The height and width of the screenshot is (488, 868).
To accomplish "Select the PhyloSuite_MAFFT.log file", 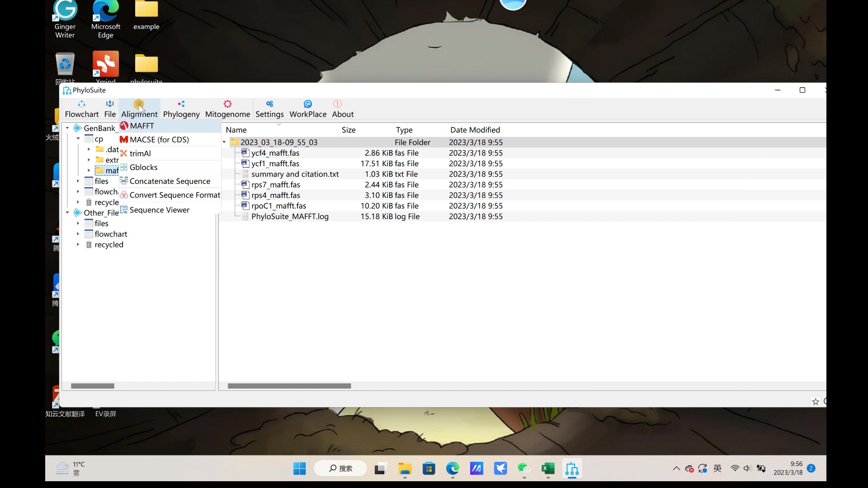I will [290, 216].
